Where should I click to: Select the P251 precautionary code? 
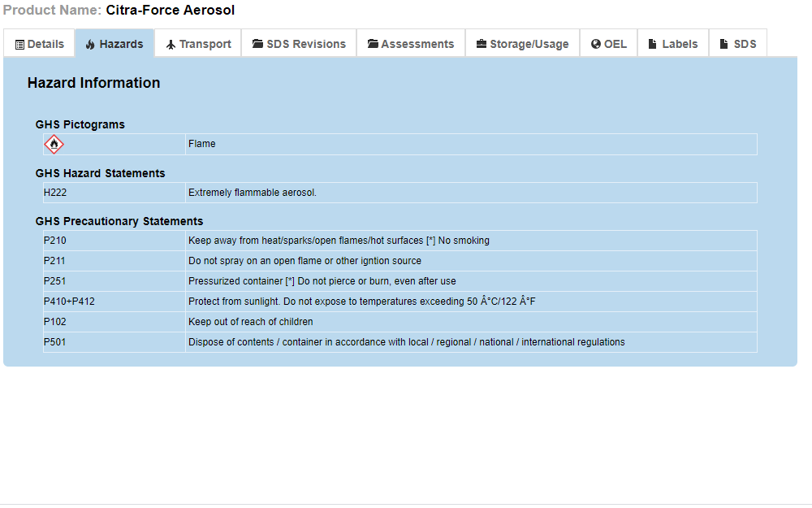point(54,281)
